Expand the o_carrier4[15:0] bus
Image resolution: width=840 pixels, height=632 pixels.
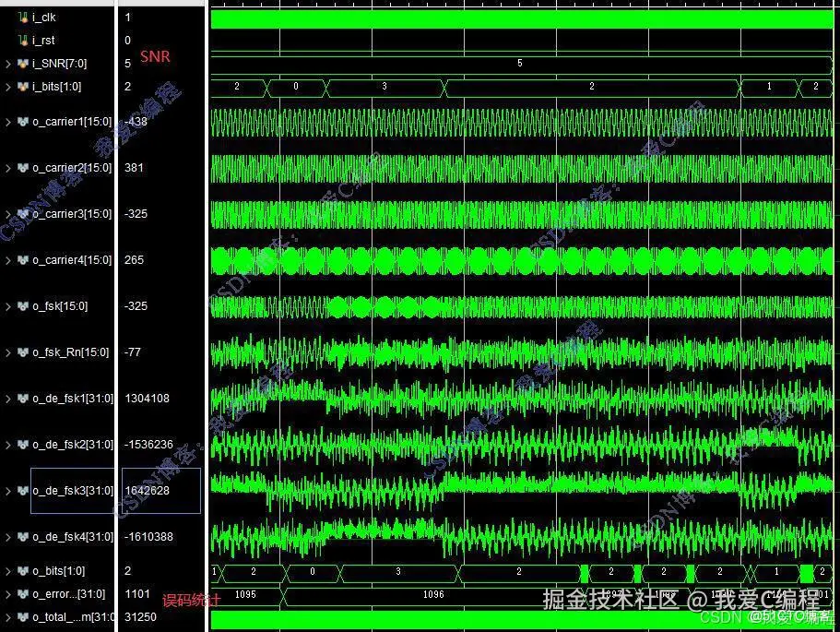pyautogui.click(x=8, y=260)
